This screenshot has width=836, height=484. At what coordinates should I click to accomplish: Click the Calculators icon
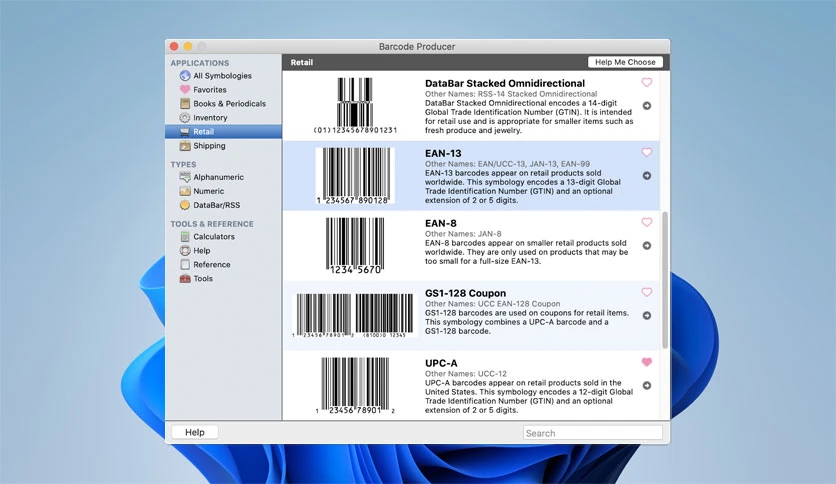(185, 237)
